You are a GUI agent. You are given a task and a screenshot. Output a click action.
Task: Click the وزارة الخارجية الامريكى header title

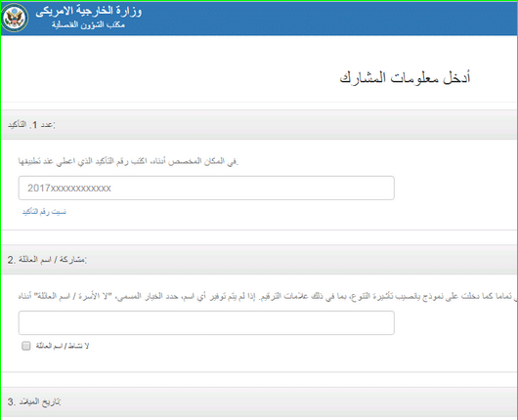coord(89,11)
